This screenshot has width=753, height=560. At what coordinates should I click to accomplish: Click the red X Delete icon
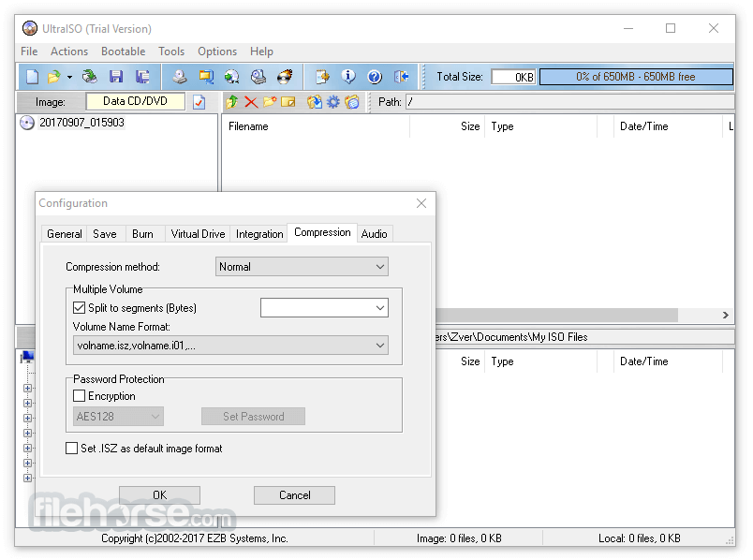tap(251, 102)
